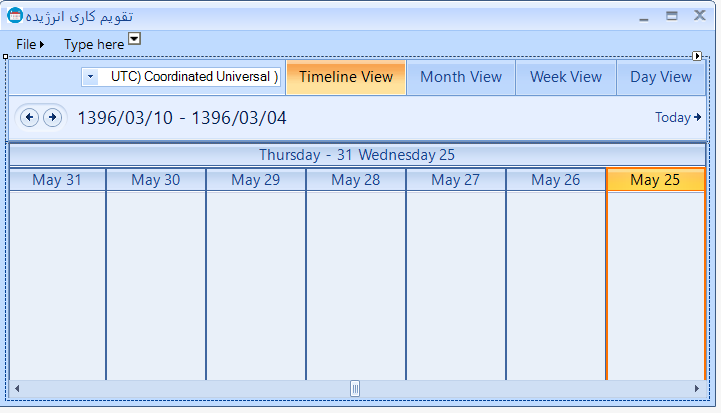The height and width of the screenshot is (413, 721).
Task: Jump to Today link
Action: (677, 118)
